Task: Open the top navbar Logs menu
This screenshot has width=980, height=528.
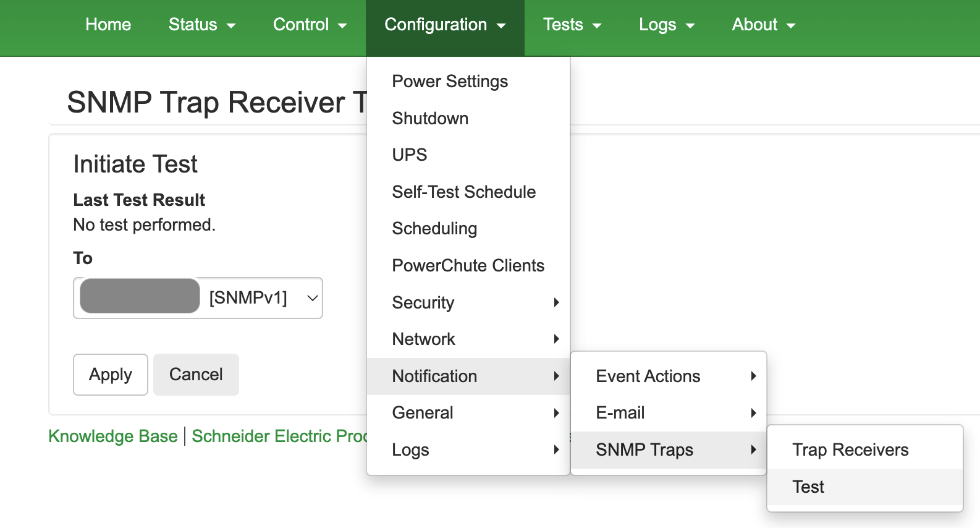Action: 666,25
